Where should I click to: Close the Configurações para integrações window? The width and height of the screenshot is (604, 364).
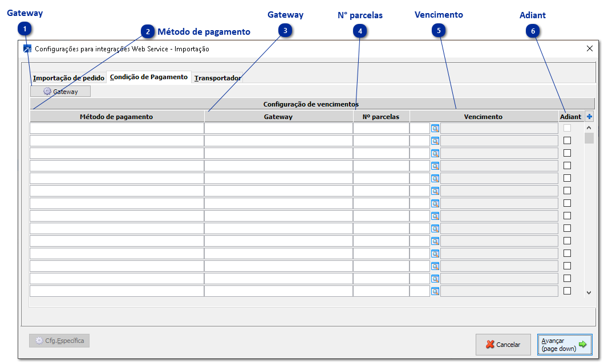pos(589,48)
